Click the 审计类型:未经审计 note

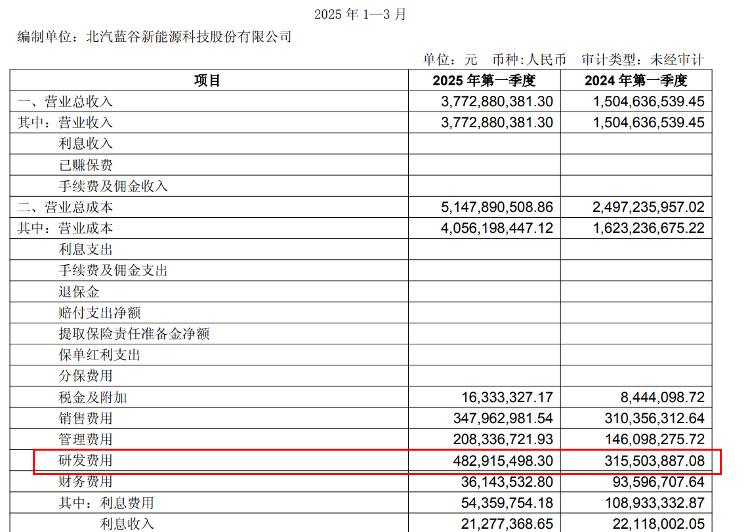click(642, 60)
